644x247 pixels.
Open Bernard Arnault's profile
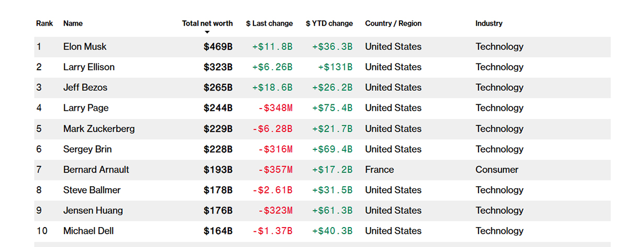[x=96, y=169]
